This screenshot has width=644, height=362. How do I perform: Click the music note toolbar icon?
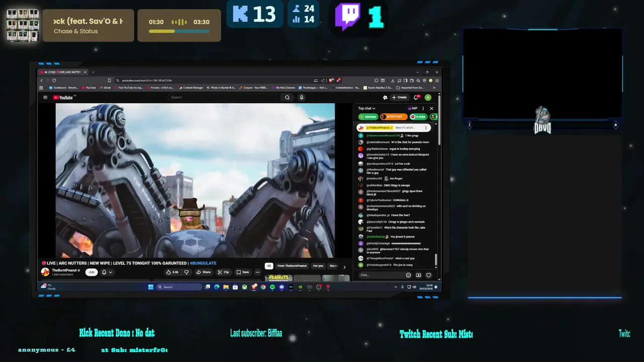point(399,80)
